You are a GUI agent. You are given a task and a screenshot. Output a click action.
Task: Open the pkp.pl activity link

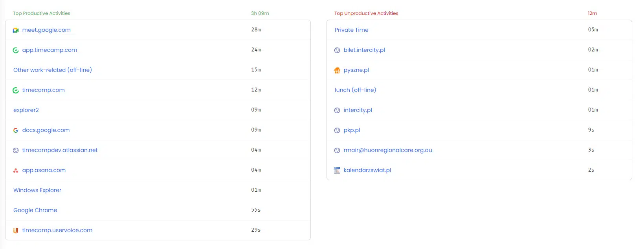pyautogui.click(x=352, y=130)
